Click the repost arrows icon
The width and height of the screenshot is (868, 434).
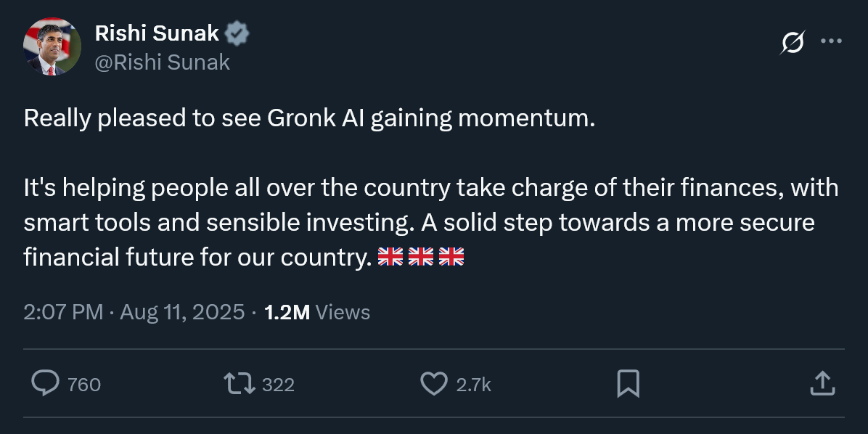click(x=239, y=384)
